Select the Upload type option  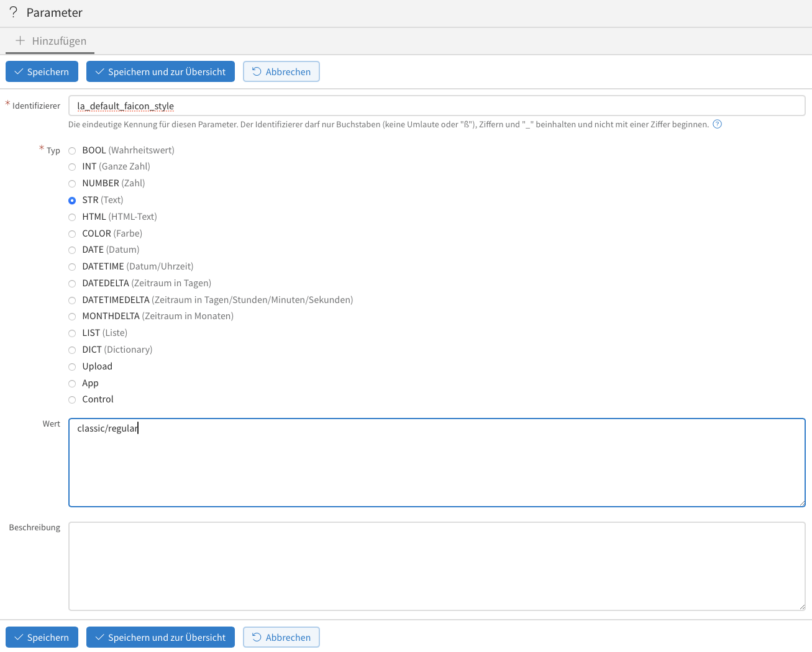(72, 367)
